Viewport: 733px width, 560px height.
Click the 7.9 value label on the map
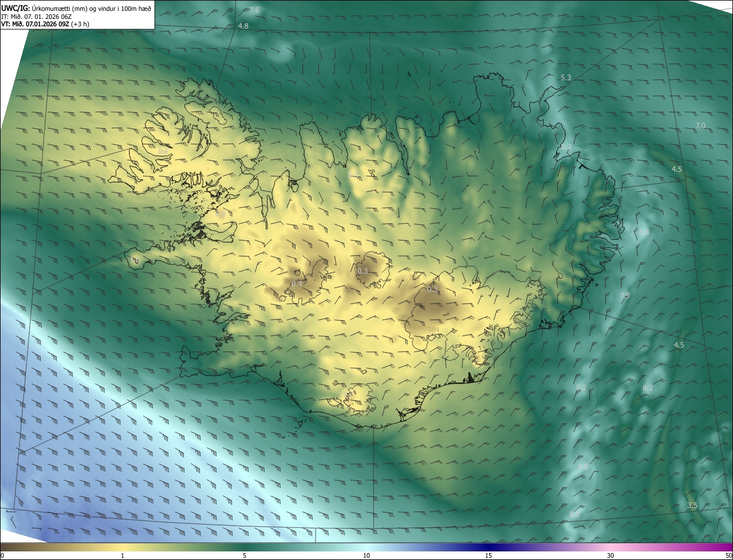pos(625,295)
